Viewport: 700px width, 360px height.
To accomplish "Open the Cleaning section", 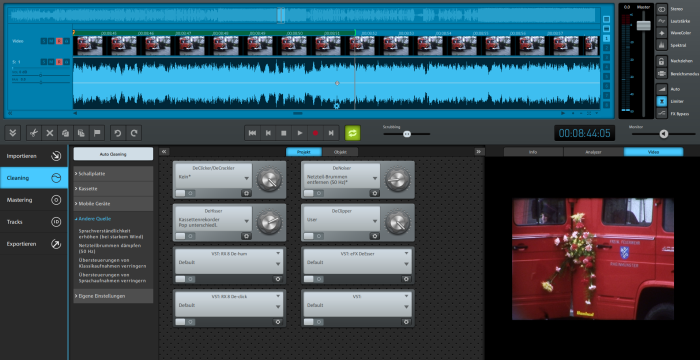I will [x=33, y=178].
